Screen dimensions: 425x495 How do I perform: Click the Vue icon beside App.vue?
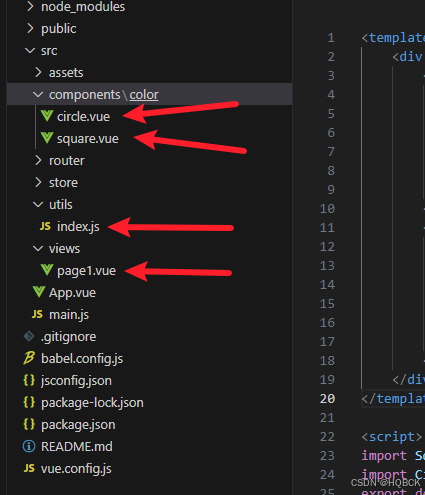point(39,292)
